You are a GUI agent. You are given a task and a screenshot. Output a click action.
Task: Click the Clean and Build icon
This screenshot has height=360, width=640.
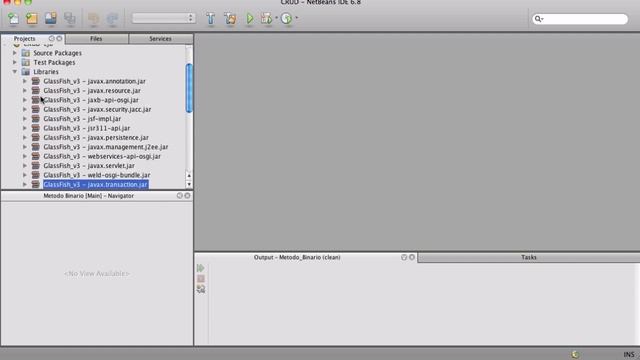click(230, 18)
